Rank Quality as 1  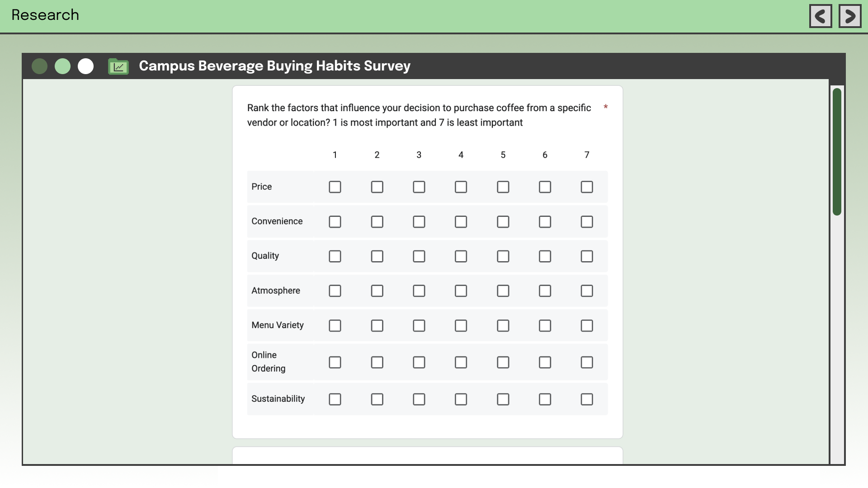335,256
